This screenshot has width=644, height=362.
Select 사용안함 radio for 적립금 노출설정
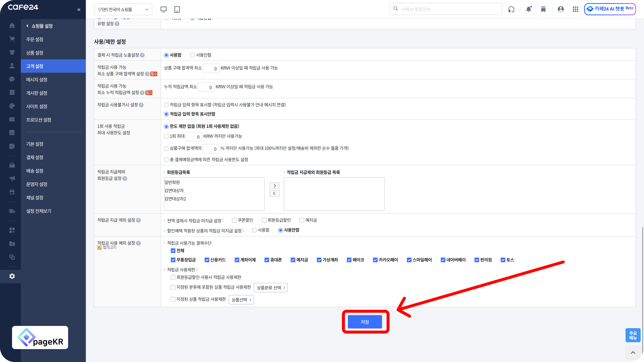[193, 55]
